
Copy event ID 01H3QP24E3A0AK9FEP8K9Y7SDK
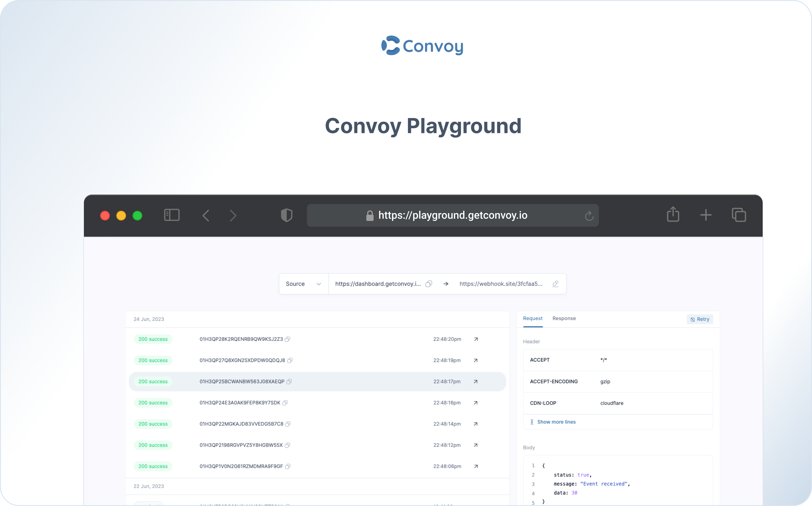tap(285, 403)
